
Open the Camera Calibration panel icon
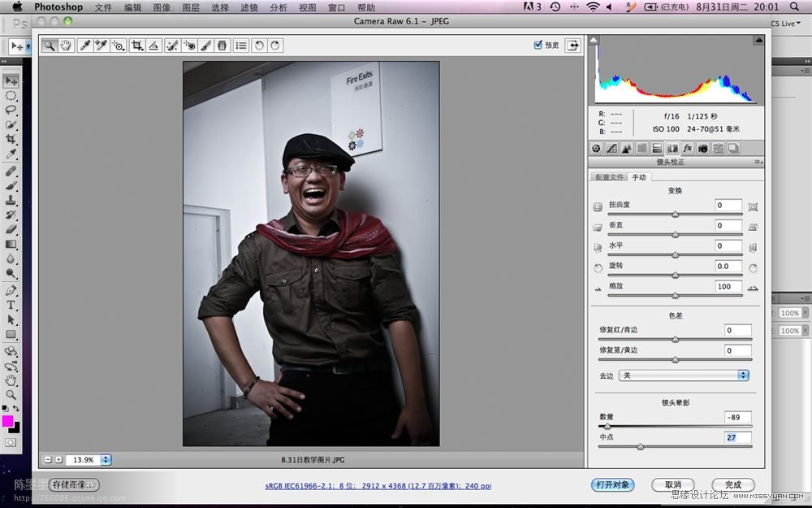pyautogui.click(x=702, y=149)
